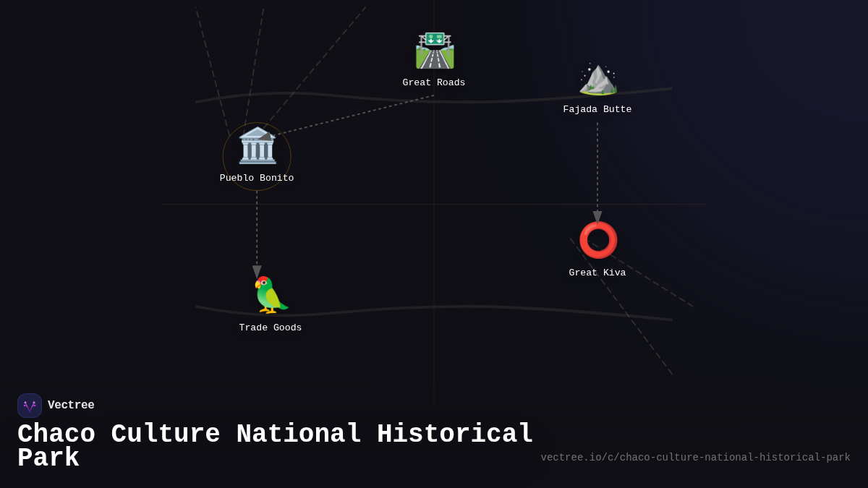The image size is (868, 488).
Task: Select the Great Roads highway icon
Action: (x=434, y=50)
